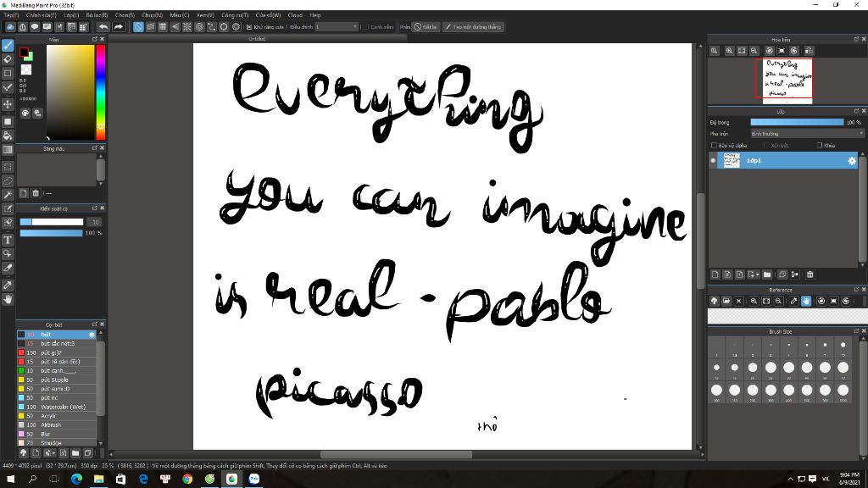Adjust the layer Độ trong opacity slider
This screenshot has width=868, height=488.
(x=797, y=122)
